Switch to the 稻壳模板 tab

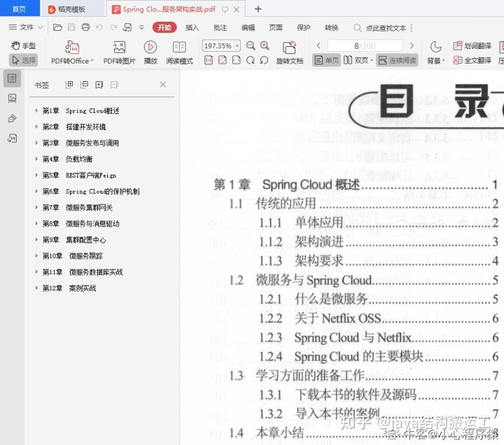point(71,9)
